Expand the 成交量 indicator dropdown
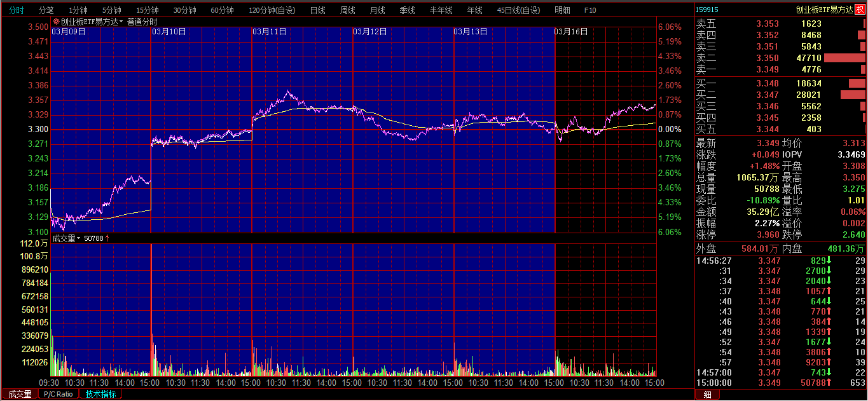 pyautogui.click(x=79, y=238)
